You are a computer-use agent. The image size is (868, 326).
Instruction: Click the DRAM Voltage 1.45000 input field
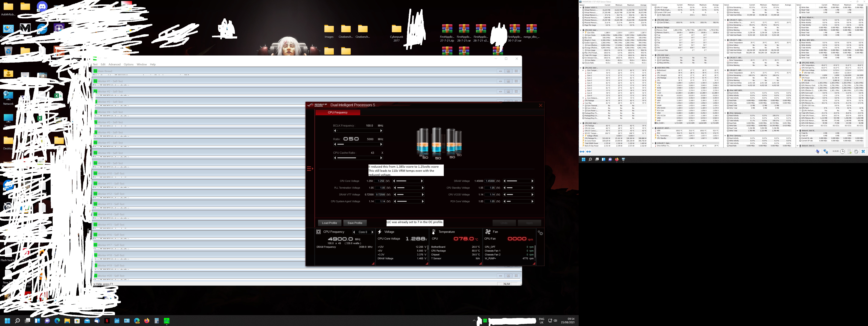coord(490,181)
